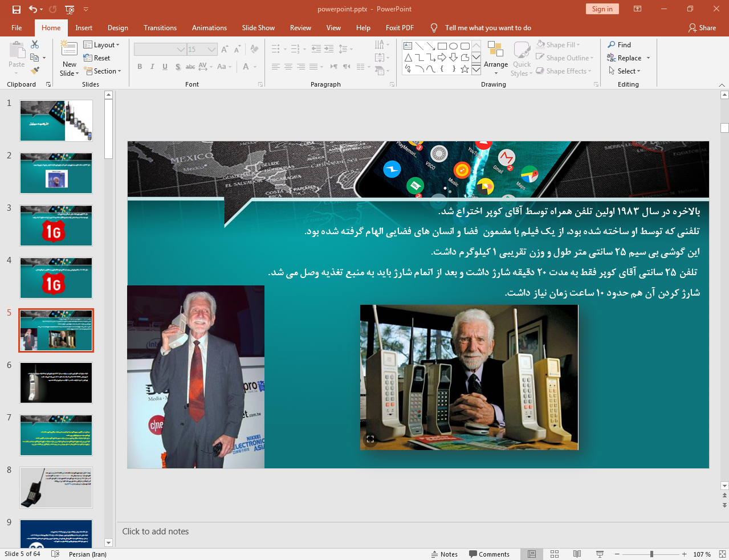The height and width of the screenshot is (560, 729).
Task: Open the Transitions tab
Action: (160, 27)
